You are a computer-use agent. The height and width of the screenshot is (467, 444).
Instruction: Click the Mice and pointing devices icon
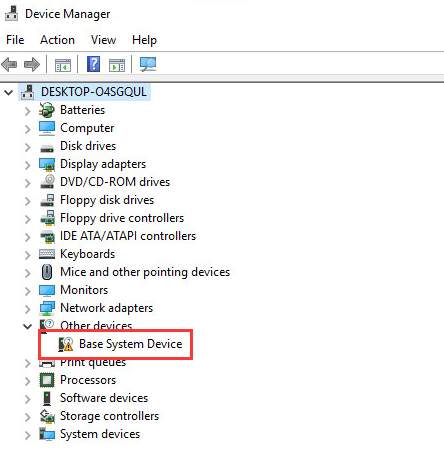47,272
